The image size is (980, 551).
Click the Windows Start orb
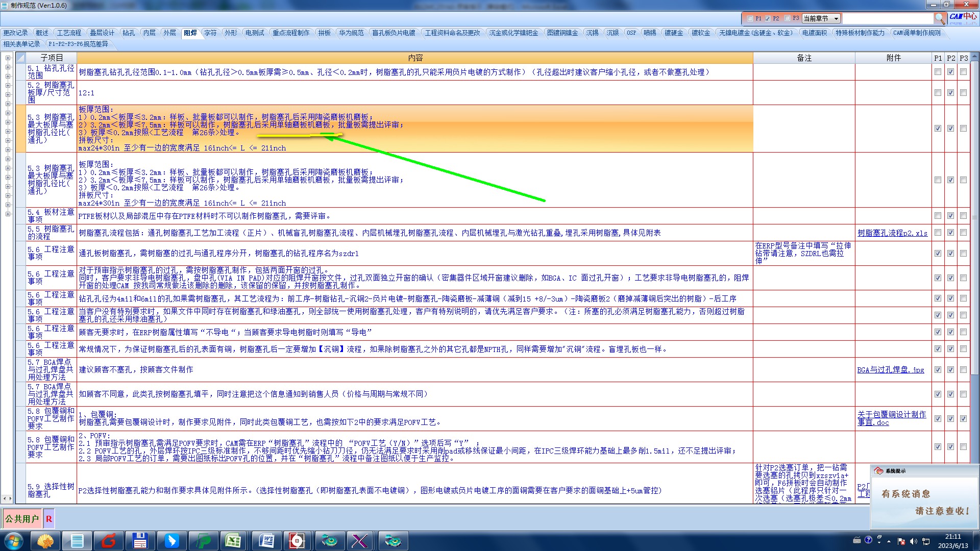tap(13, 540)
